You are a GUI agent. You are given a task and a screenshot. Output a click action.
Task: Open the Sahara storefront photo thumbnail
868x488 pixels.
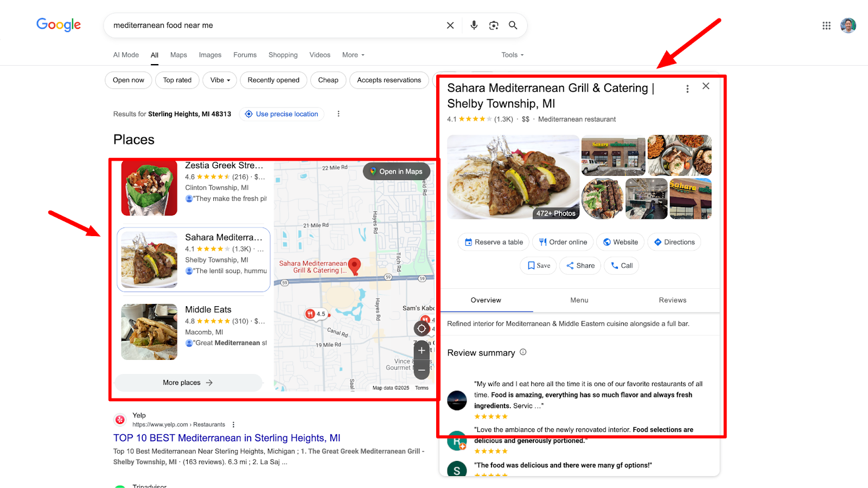click(614, 155)
